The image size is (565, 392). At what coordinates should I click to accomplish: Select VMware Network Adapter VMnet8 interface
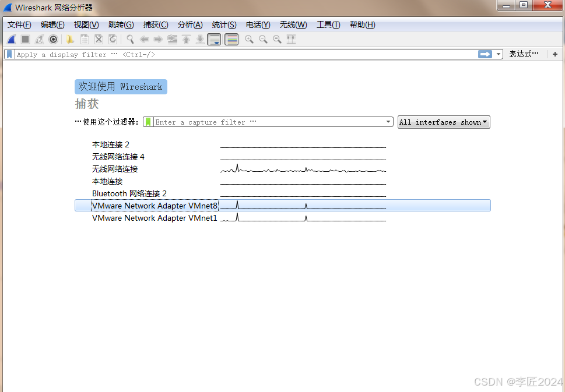coord(282,206)
